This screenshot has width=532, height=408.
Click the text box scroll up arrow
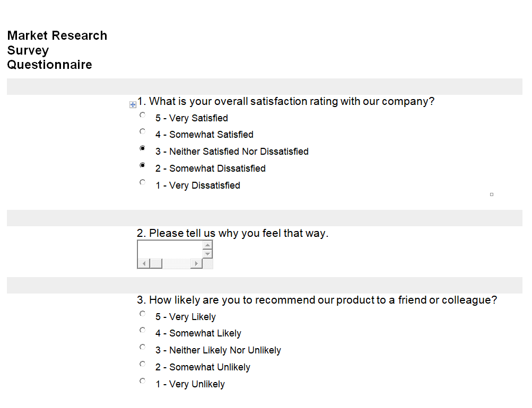tap(207, 245)
